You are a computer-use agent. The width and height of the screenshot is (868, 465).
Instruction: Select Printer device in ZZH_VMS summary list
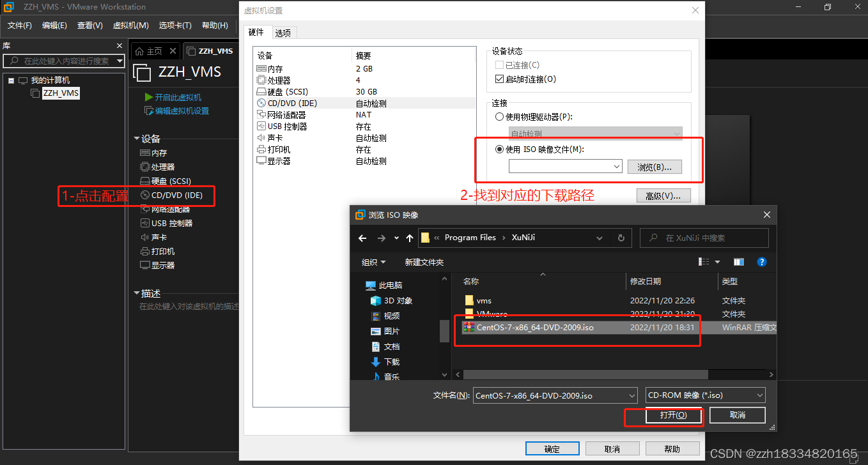pyautogui.click(x=157, y=251)
